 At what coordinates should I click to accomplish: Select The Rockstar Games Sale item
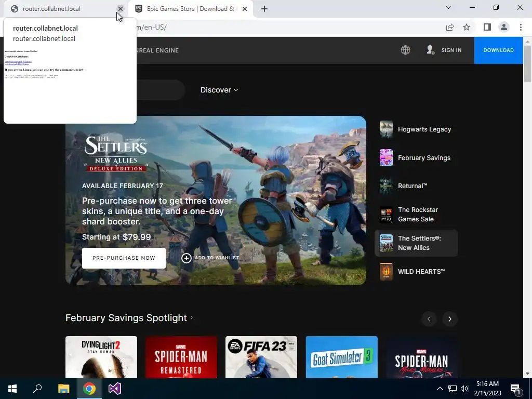416,215
